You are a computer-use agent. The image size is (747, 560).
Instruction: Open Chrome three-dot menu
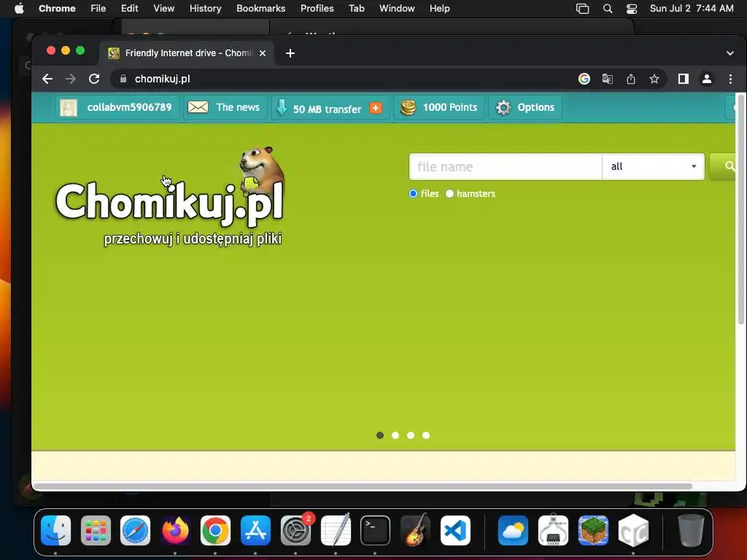pyautogui.click(x=730, y=79)
